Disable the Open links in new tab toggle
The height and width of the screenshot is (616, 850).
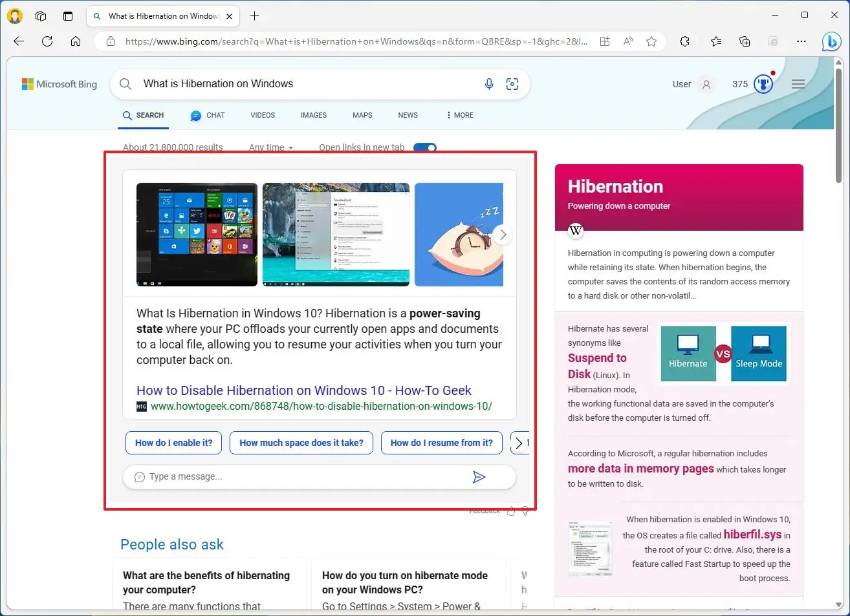tap(425, 147)
